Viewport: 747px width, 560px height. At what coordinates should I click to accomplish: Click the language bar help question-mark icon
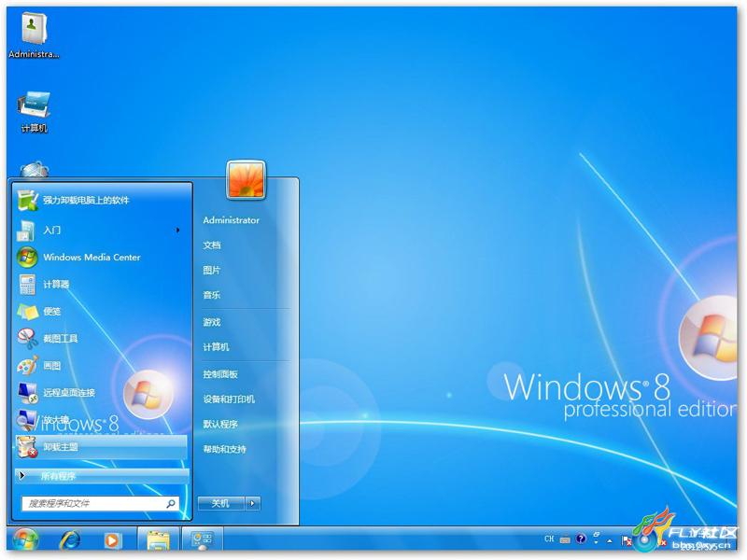pos(581,539)
